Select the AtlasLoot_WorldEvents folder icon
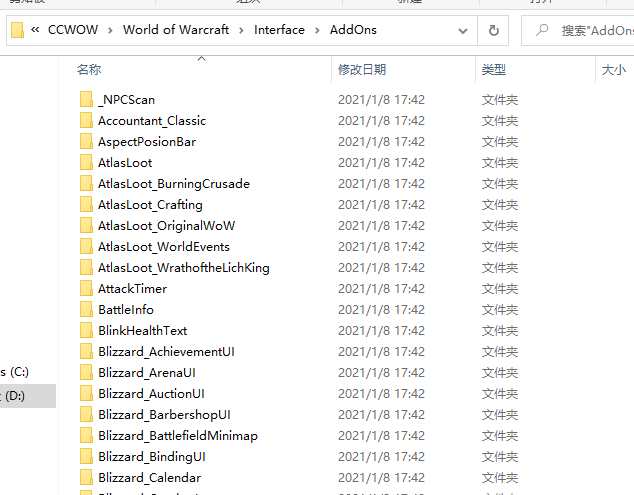 click(x=86, y=246)
